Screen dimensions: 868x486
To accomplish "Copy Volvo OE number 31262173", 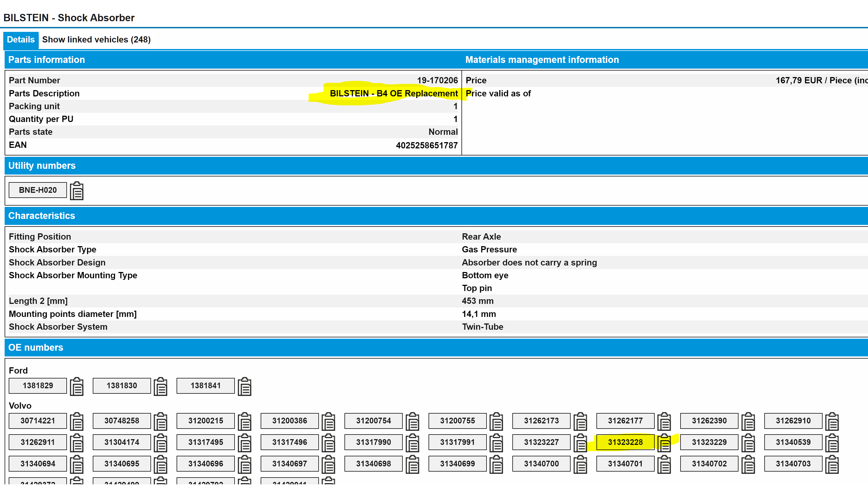I will coord(581,421).
